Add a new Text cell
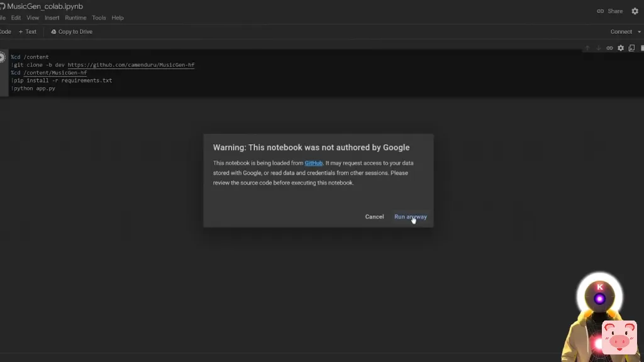The height and width of the screenshot is (362, 644). pos(28,31)
